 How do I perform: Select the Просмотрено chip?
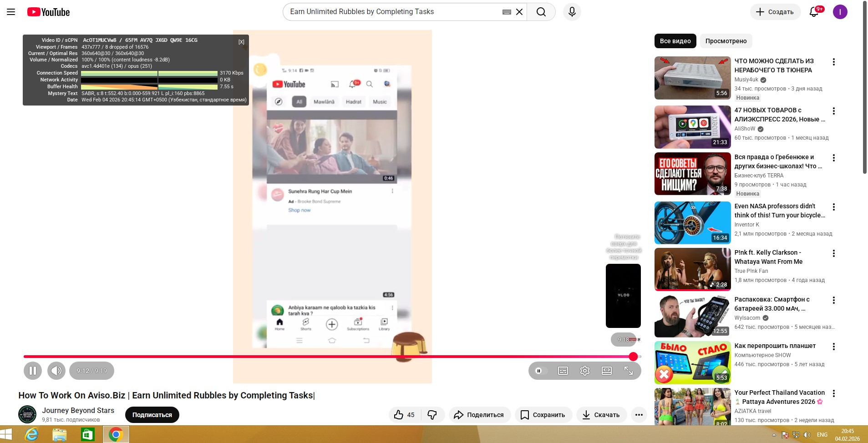pyautogui.click(x=726, y=41)
